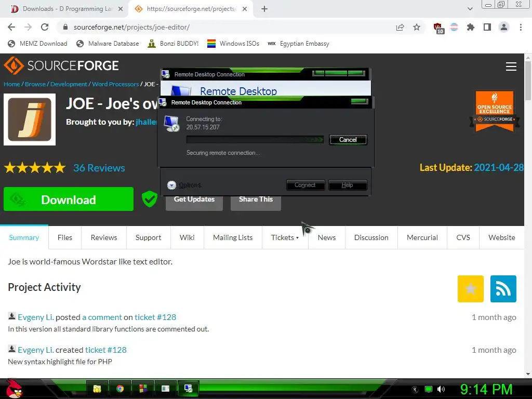Open the Bonzi BUDDY! bookmark

click(x=173, y=44)
